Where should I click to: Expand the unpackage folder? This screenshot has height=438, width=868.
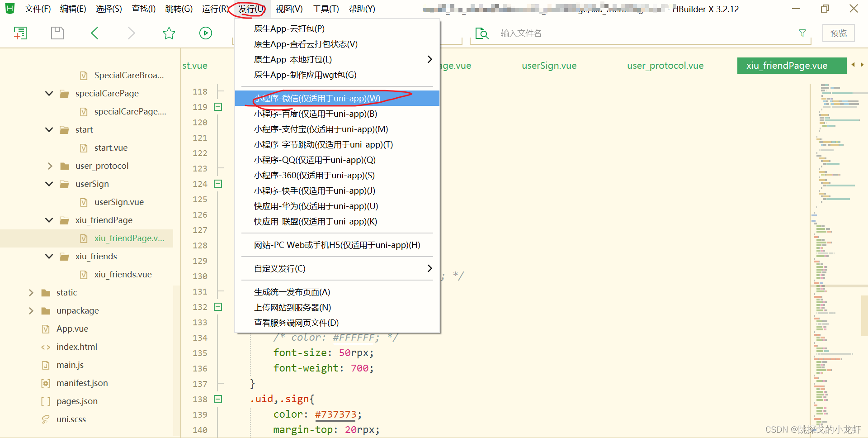click(31, 311)
